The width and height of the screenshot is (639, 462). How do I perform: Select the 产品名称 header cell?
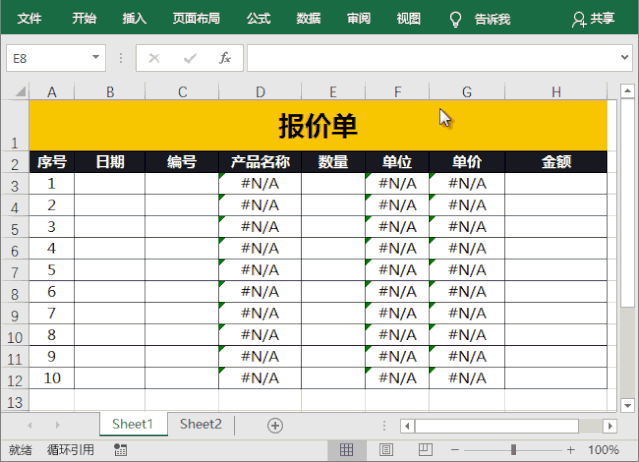point(260,162)
